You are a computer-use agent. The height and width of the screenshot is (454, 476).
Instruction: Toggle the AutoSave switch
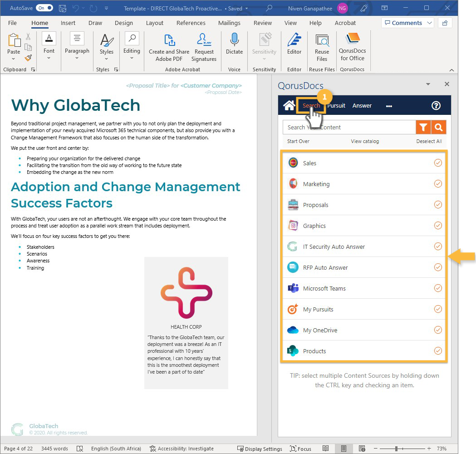click(44, 8)
